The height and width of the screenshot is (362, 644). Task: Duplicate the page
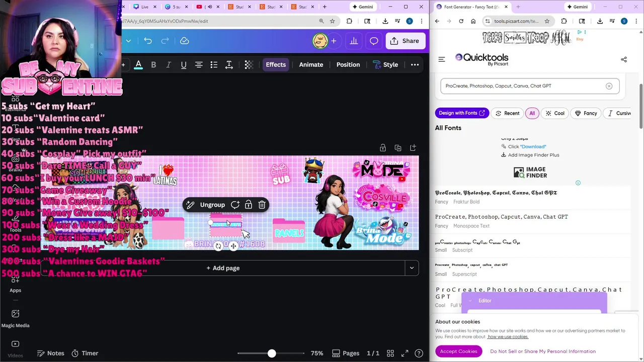tap(398, 148)
